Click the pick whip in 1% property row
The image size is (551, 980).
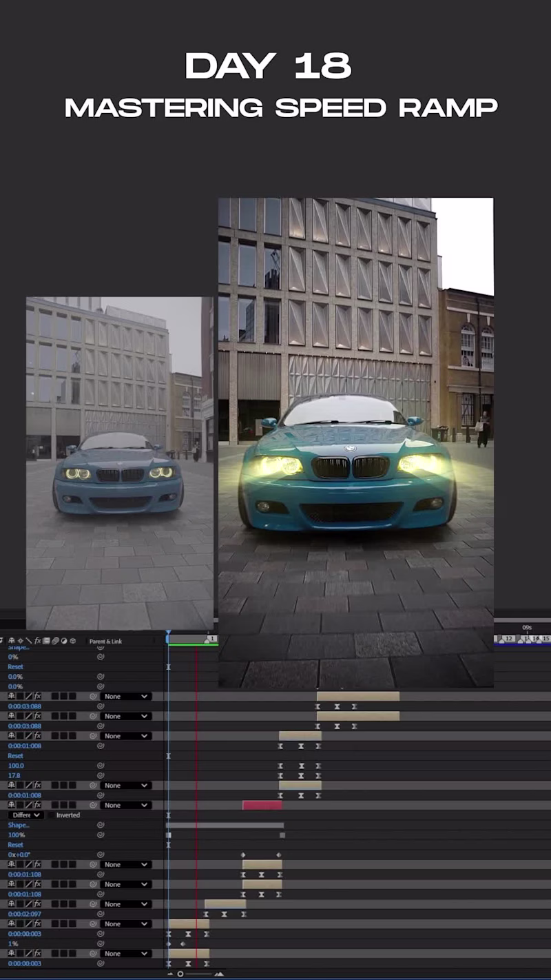click(x=101, y=943)
